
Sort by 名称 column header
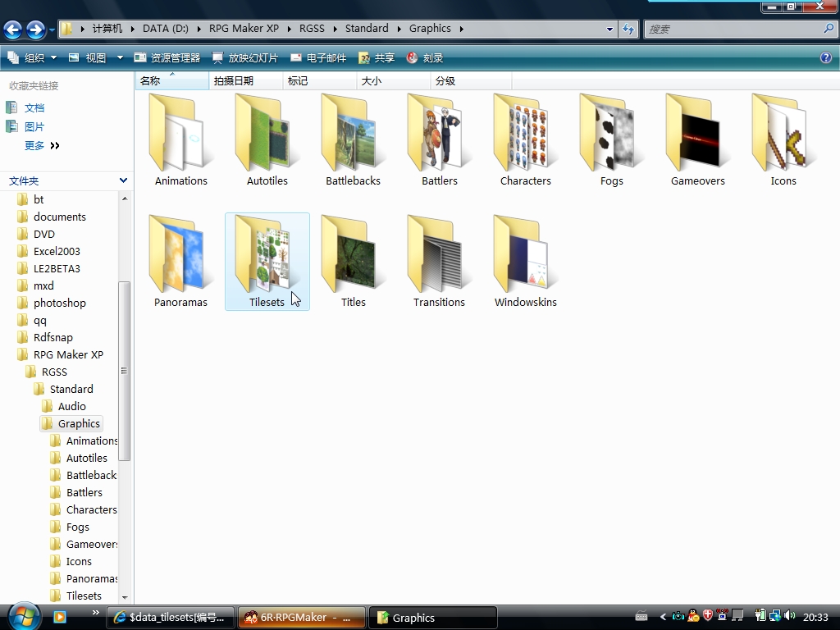point(172,81)
